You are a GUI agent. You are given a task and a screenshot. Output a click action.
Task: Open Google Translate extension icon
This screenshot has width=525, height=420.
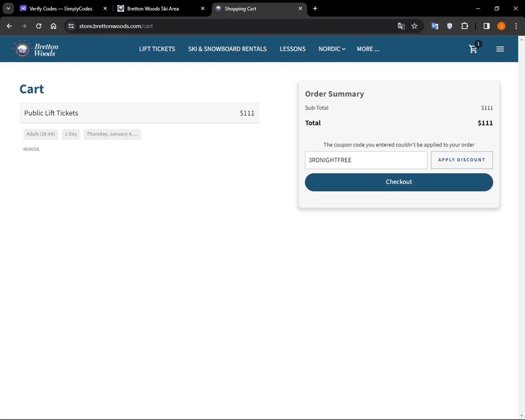[435, 26]
